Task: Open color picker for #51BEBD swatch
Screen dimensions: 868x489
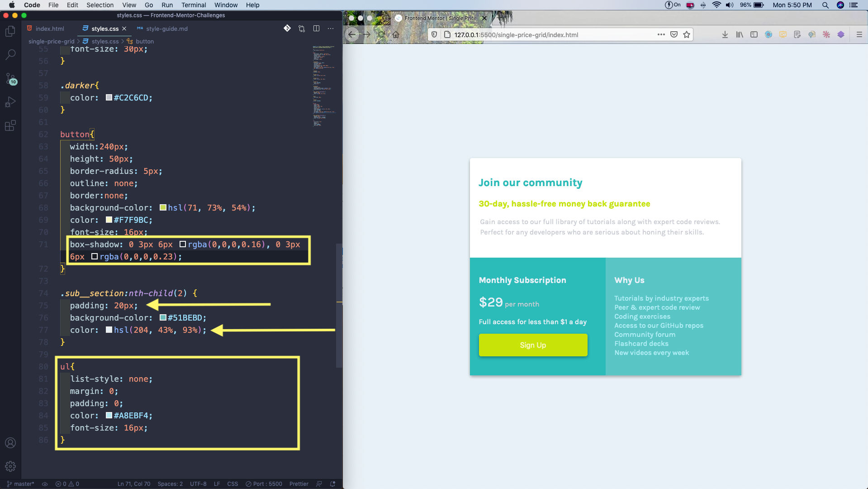Action: 163,317
